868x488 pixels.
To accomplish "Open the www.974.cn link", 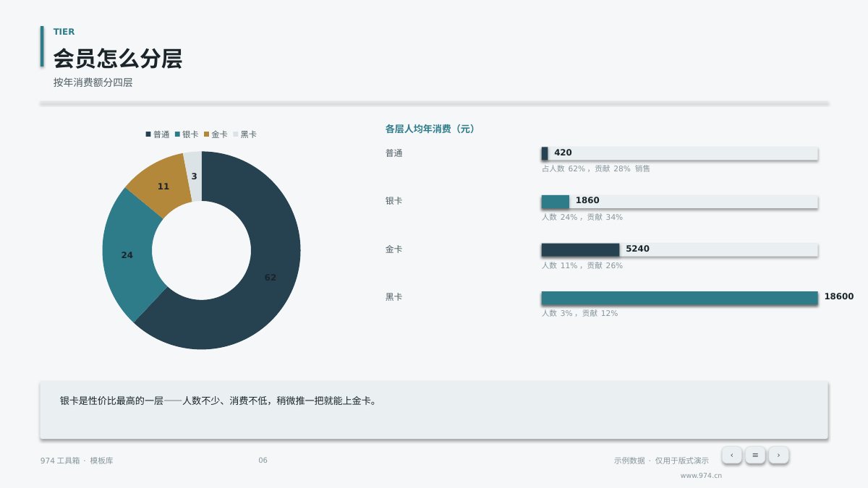I will click(x=701, y=476).
